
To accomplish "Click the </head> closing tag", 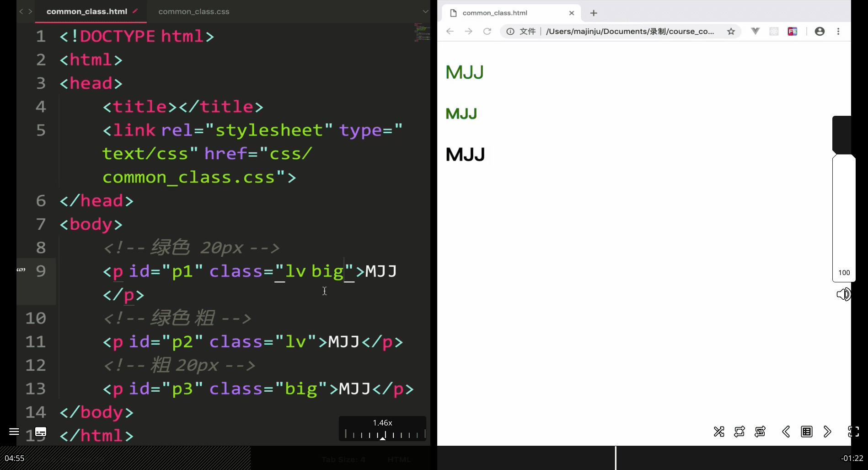I will point(96,200).
